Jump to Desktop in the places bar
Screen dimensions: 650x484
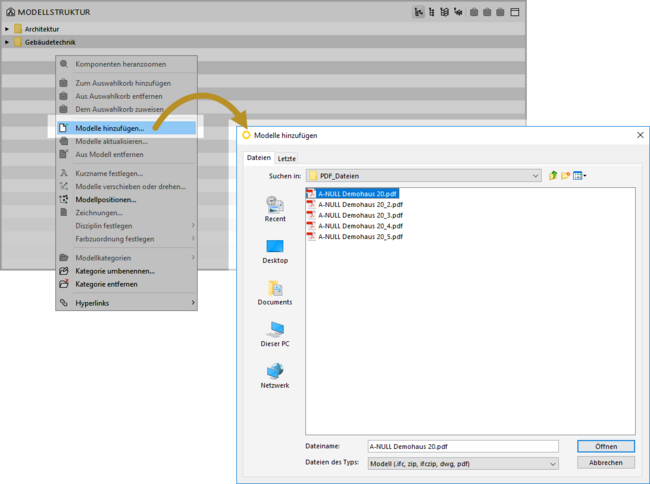point(275,251)
